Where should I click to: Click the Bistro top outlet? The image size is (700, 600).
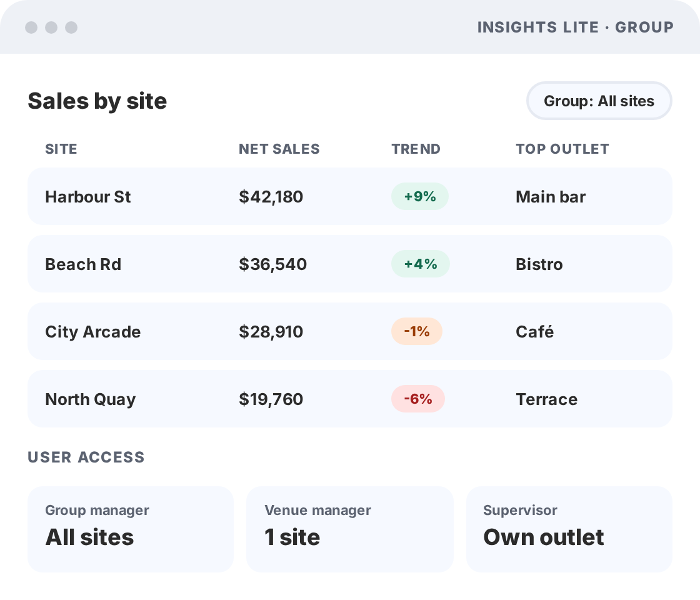pyautogui.click(x=539, y=264)
